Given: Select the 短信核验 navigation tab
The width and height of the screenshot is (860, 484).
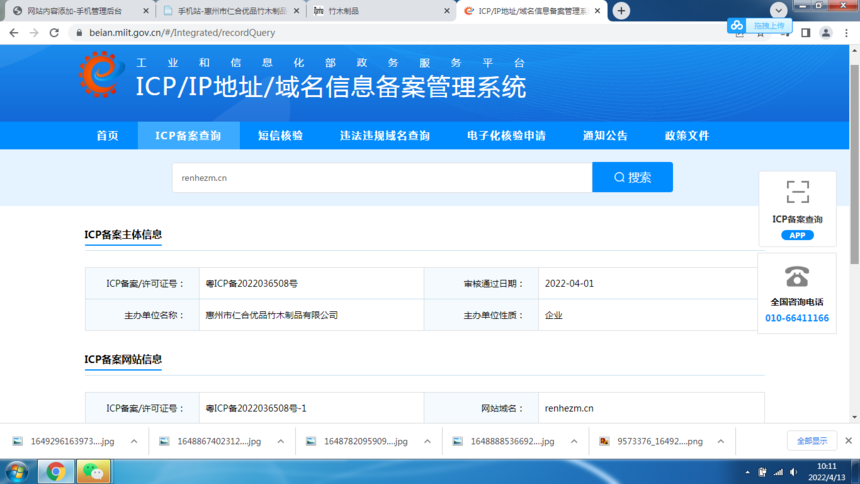Looking at the screenshot, I should 280,135.
